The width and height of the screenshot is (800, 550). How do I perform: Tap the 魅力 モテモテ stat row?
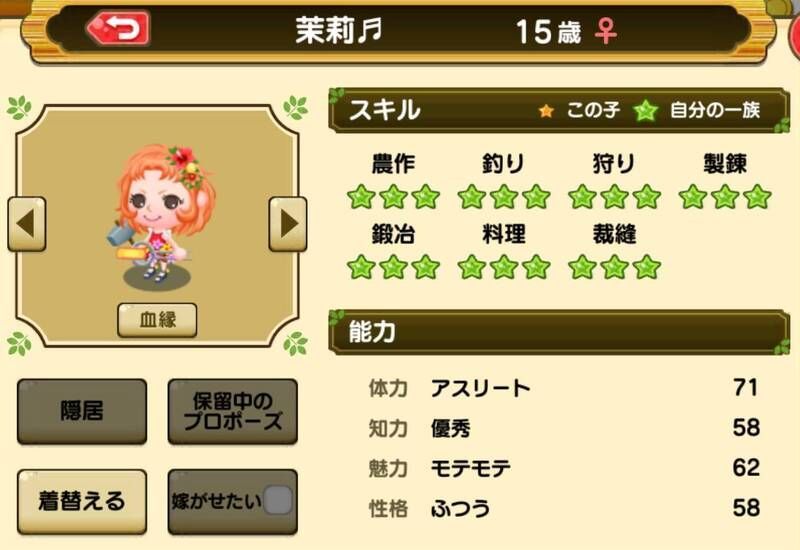click(x=564, y=468)
